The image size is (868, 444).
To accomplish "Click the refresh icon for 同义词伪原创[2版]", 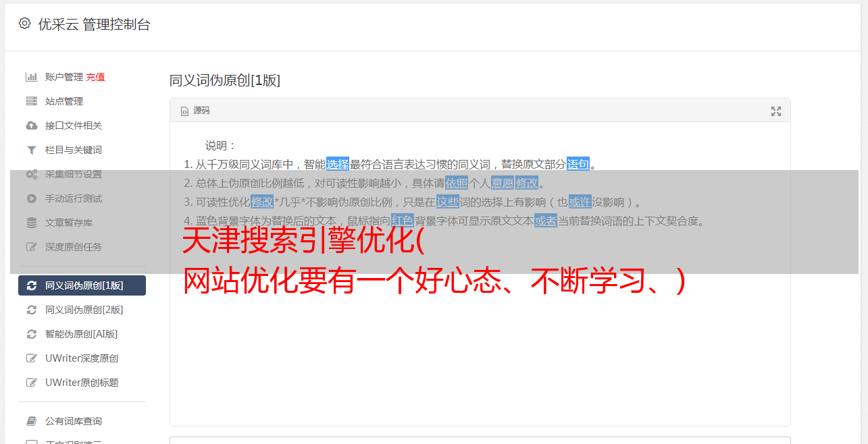I will (31, 310).
